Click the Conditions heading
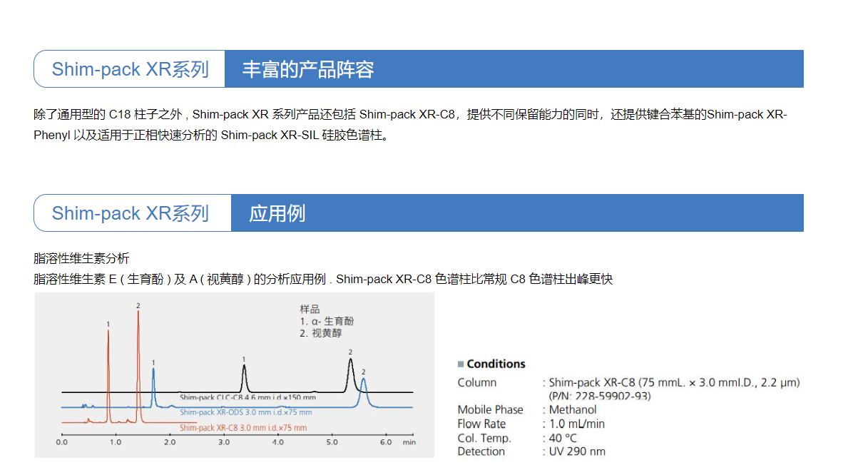This screenshot has height=475, width=868. coord(496,364)
